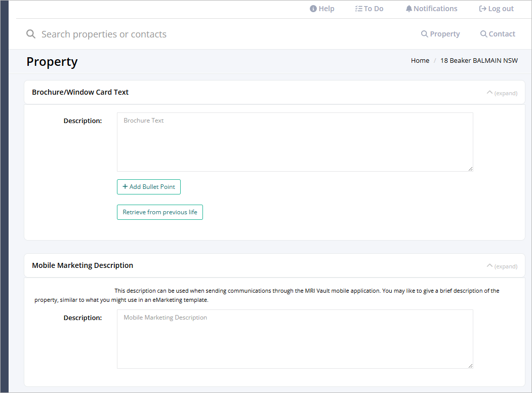Click the Help info circle icon
The height and width of the screenshot is (393, 532).
click(x=313, y=9)
